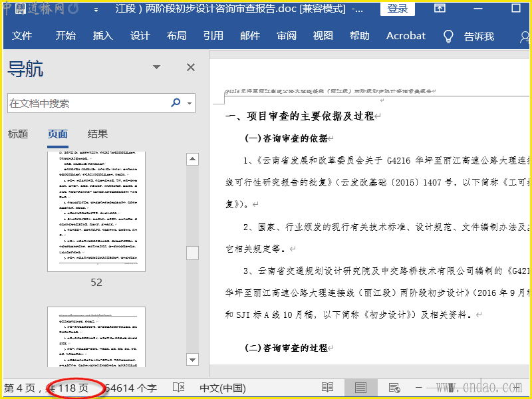Click the subheading (二)咨询审查的过程

pyautogui.click(x=286, y=348)
